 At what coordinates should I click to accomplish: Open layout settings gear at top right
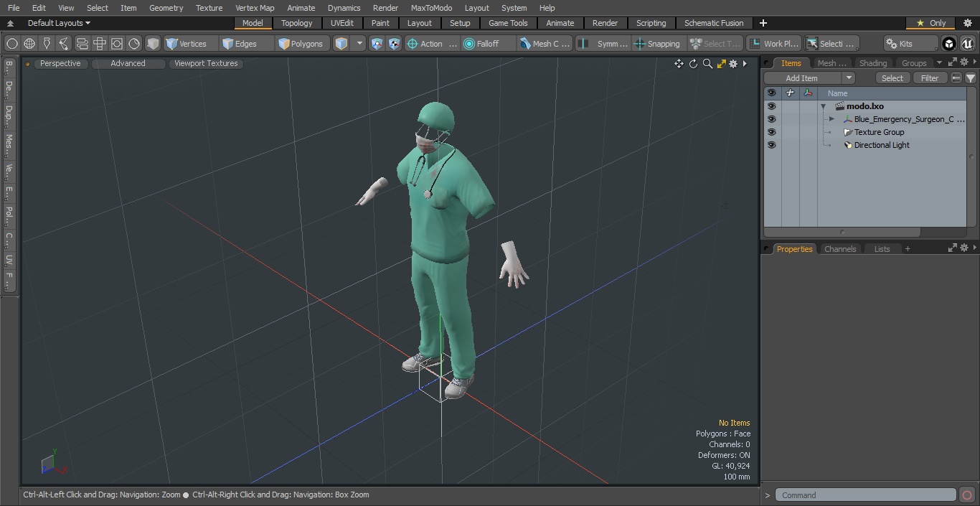coord(968,23)
